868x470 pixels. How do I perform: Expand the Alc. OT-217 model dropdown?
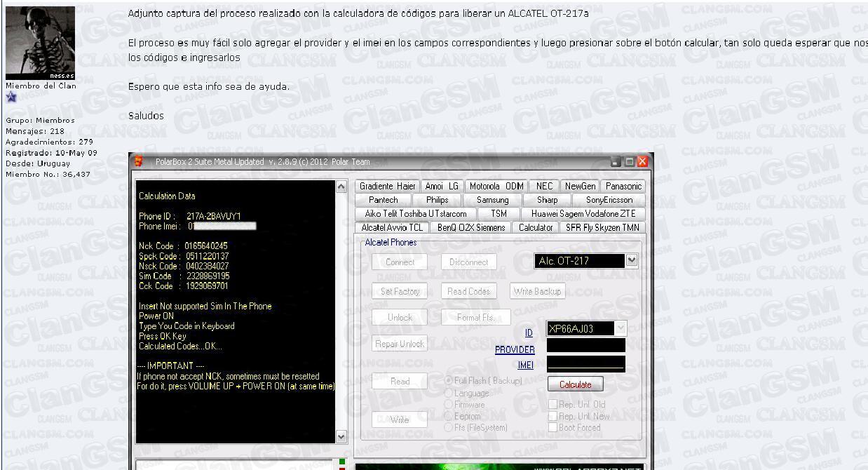coord(632,261)
